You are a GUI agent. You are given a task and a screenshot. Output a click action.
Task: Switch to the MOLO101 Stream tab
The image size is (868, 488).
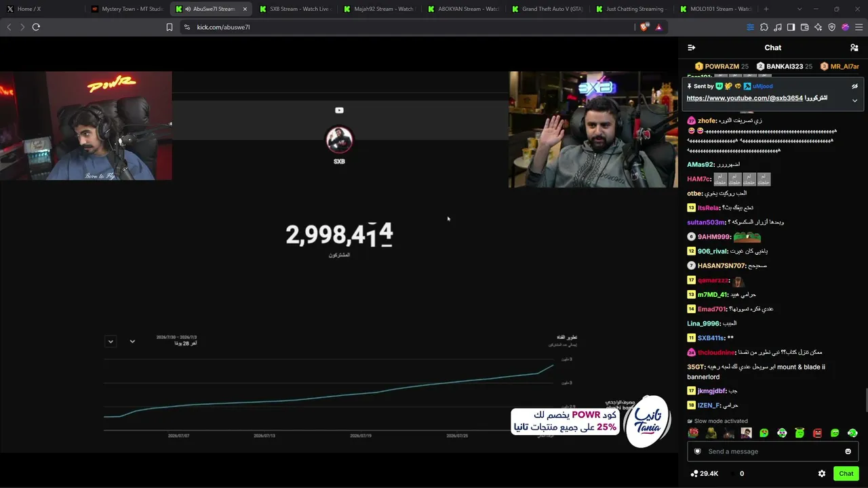click(715, 9)
